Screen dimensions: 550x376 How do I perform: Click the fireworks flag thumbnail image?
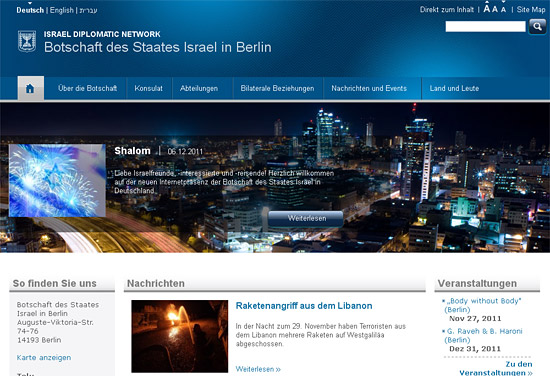click(57, 180)
